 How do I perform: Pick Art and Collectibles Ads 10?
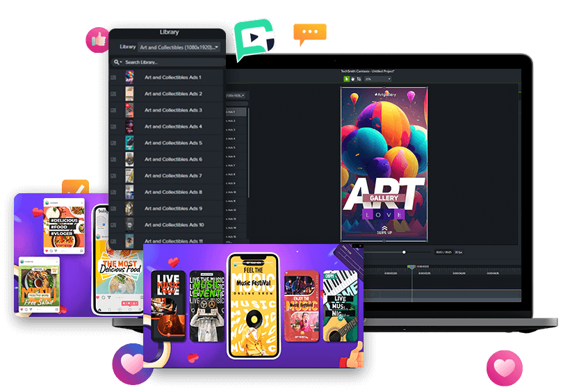point(173,224)
